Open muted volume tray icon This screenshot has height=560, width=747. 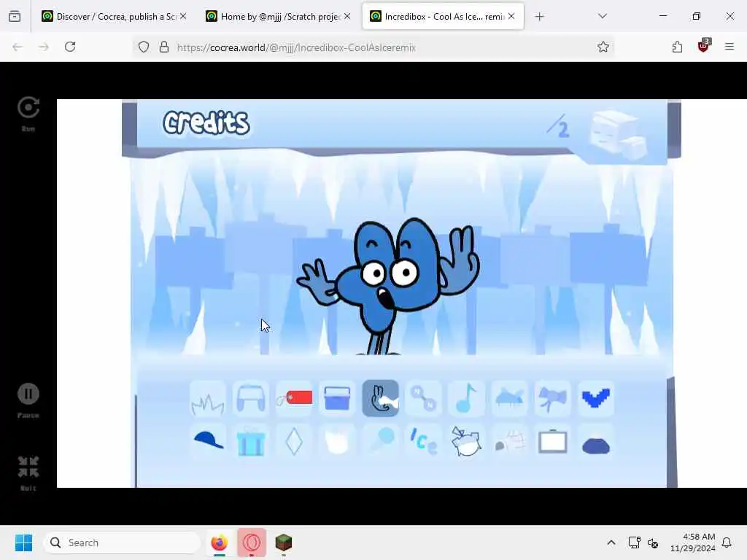pos(653,542)
